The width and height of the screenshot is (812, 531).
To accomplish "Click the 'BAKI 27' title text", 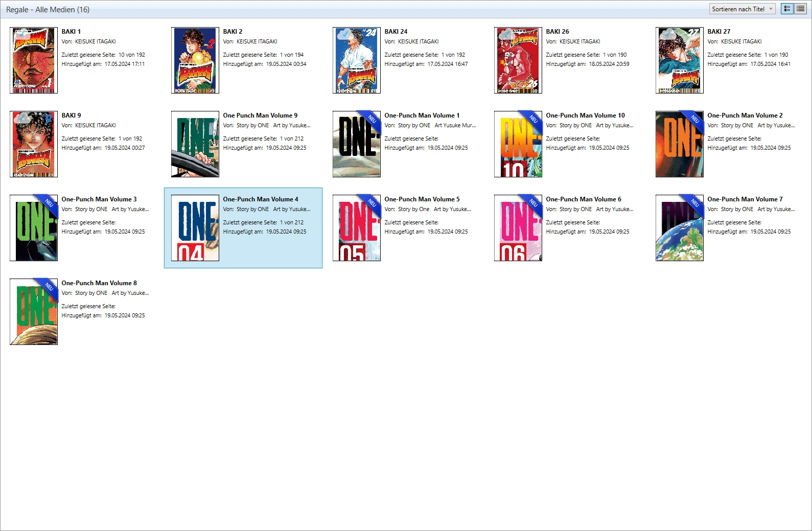I will click(x=719, y=32).
